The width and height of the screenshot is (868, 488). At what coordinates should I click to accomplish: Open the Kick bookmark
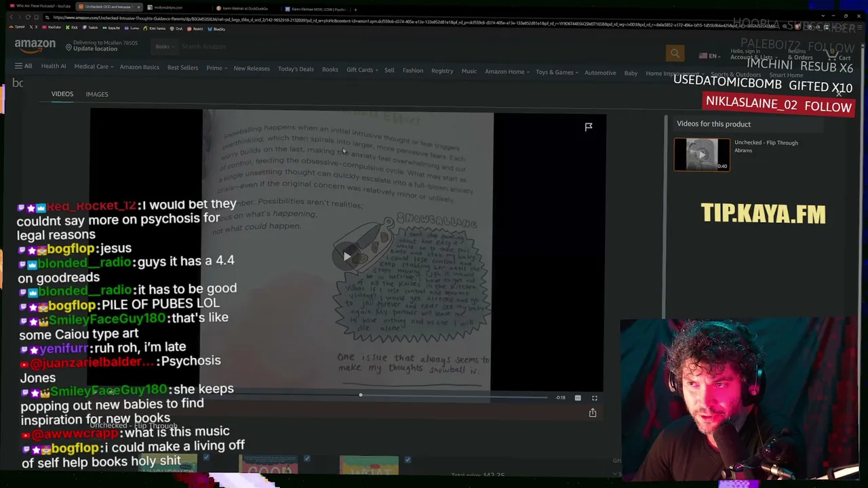pyautogui.click(x=72, y=28)
